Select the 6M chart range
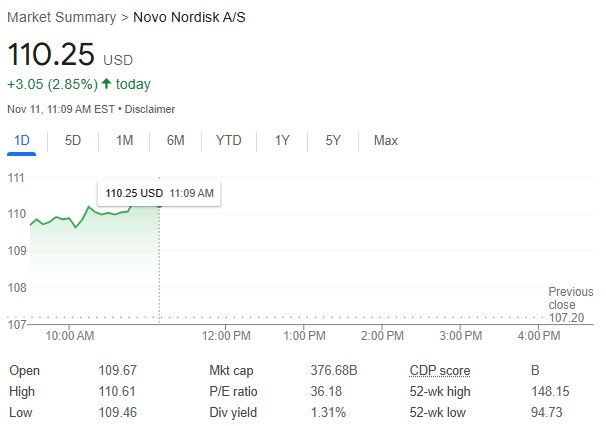Viewport: 606px width, 426px height. (175, 140)
